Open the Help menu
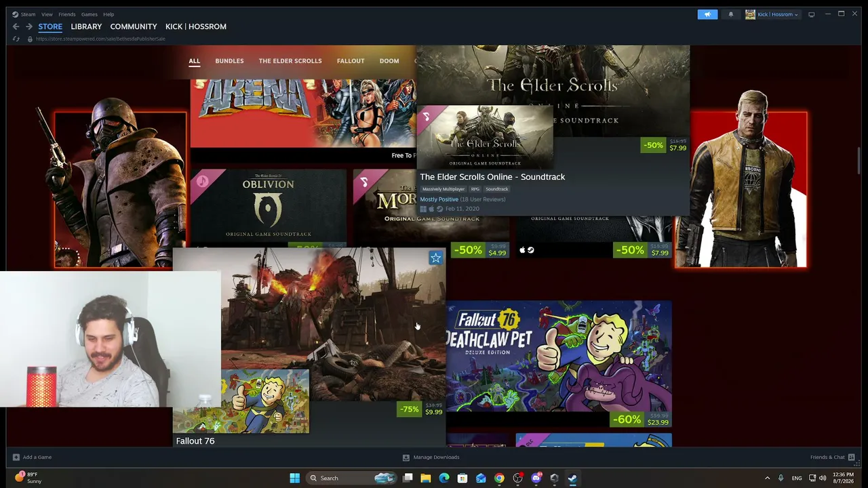868x488 pixels. pos(108,14)
